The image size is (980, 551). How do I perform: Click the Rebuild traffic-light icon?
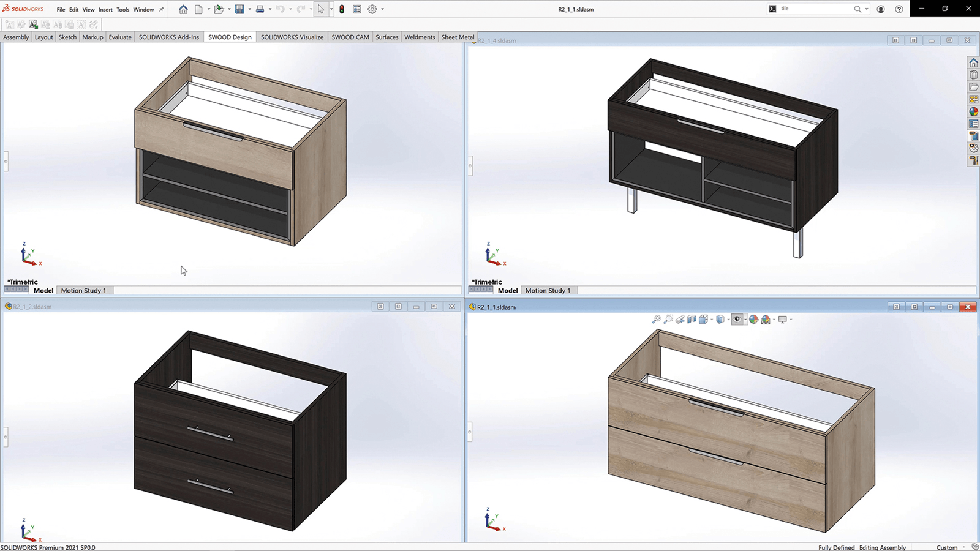pos(342,9)
